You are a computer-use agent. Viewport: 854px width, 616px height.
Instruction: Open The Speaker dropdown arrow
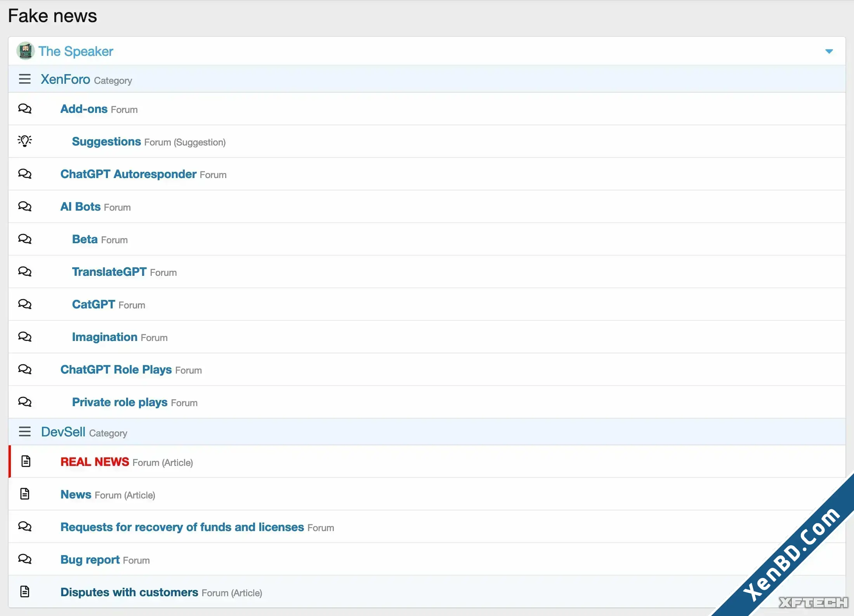coord(829,51)
